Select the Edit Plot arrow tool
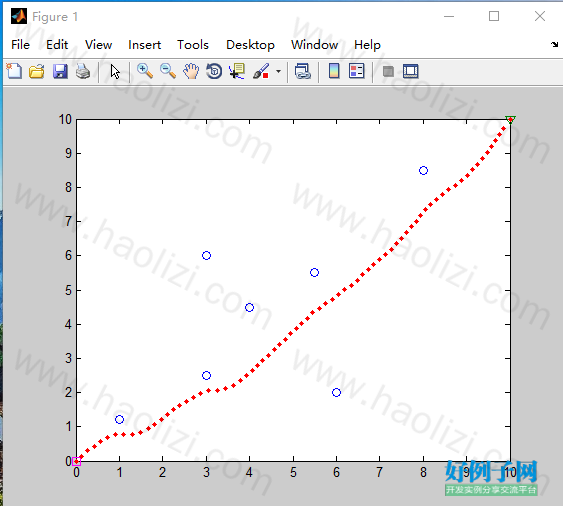The height and width of the screenshot is (506, 563). click(115, 71)
